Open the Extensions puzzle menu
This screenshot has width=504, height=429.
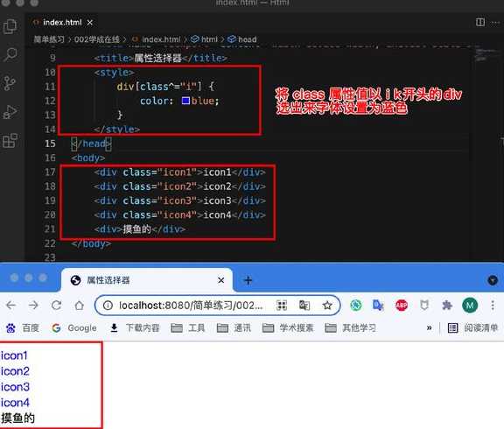447,306
